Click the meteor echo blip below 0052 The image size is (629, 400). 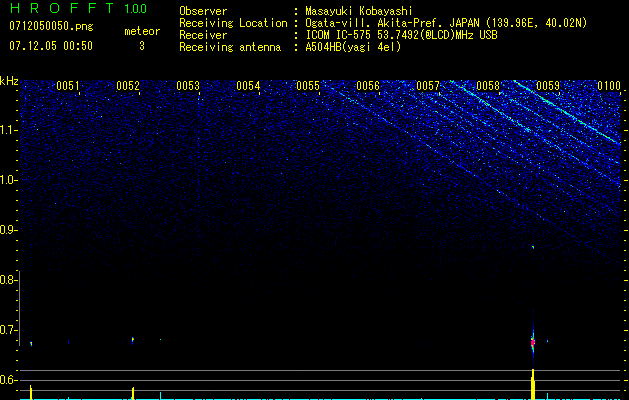coord(133,341)
